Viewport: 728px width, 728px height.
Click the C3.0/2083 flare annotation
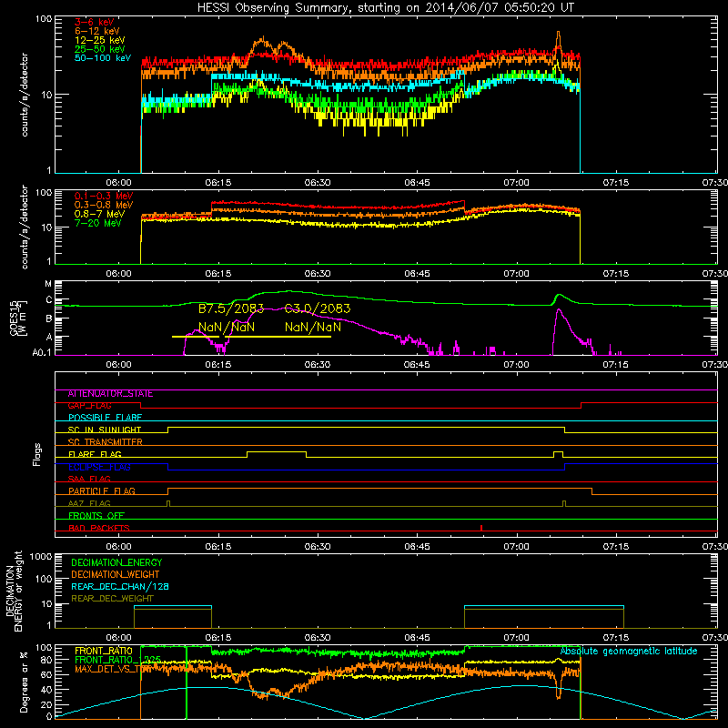(318, 308)
